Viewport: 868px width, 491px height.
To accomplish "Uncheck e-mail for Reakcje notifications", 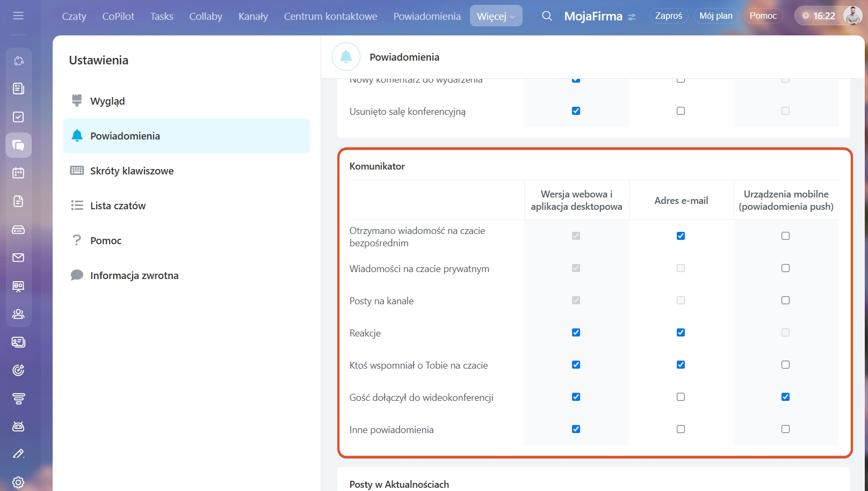I will pos(681,333).
